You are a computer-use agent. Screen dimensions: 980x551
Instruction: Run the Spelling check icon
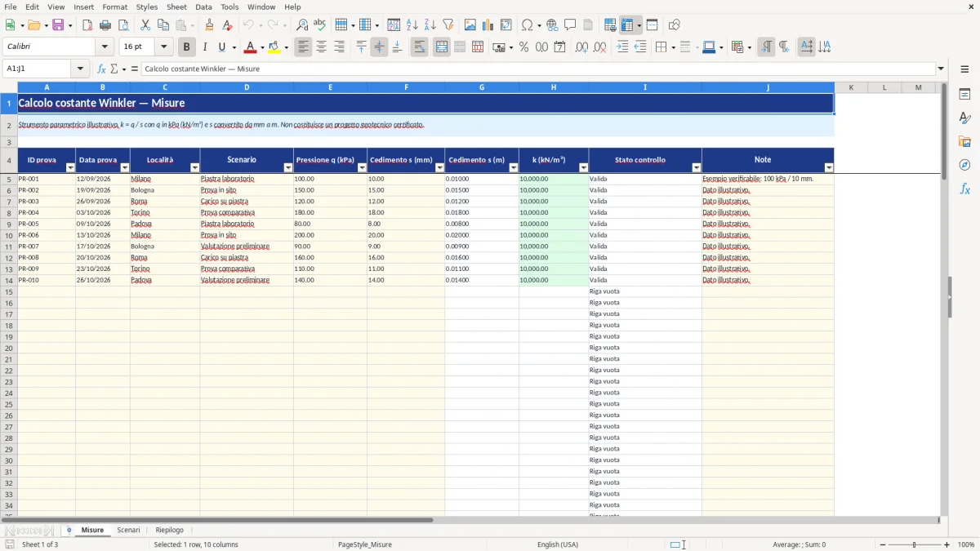coord(320,25)
